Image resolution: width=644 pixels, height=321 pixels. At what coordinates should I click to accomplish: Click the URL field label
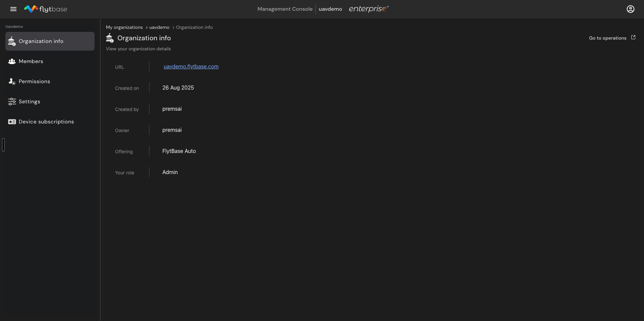click(119, 67)
